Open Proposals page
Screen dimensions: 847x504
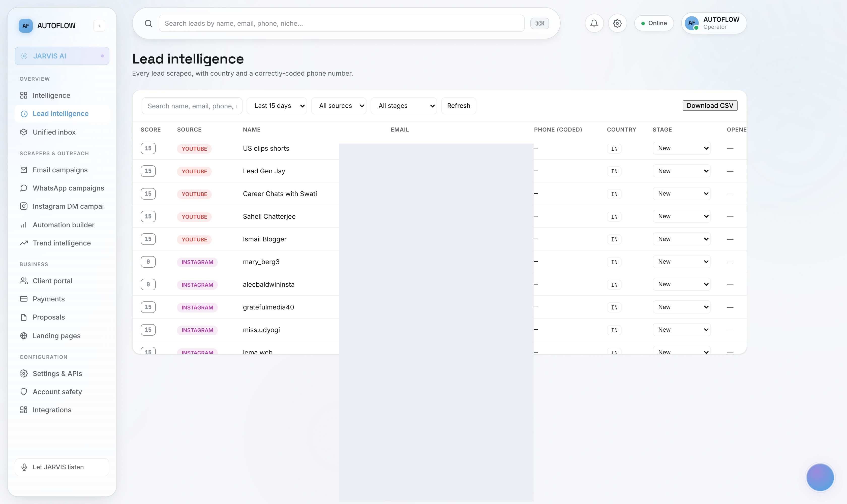[x=62, y=317]
